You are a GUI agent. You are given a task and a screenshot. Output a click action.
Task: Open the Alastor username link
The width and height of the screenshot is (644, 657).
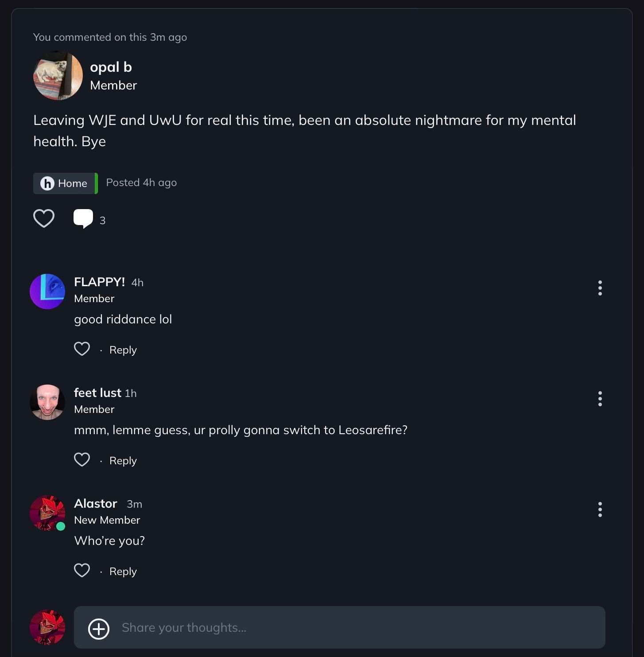click(96, 504)
